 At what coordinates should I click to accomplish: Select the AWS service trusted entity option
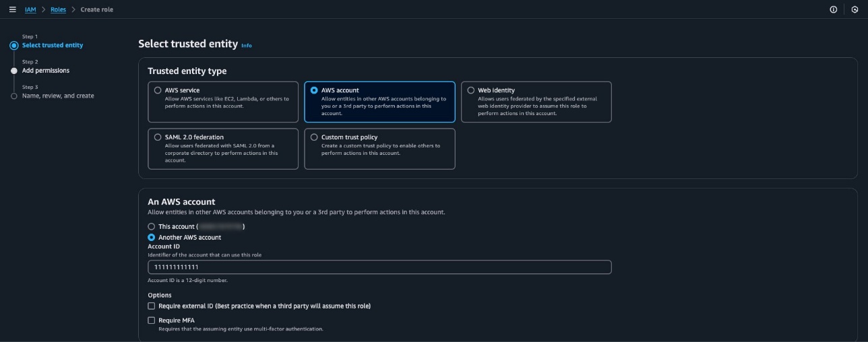point(223,102)
